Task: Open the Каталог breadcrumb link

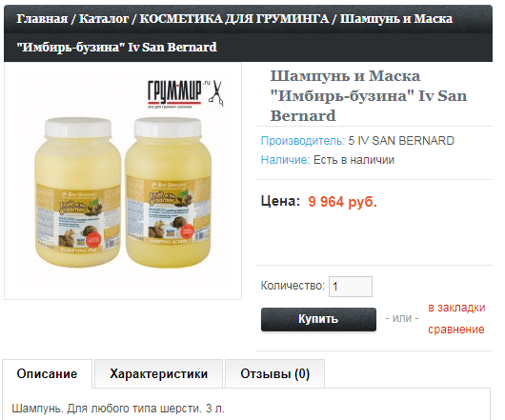Action: tap(104, 19)
